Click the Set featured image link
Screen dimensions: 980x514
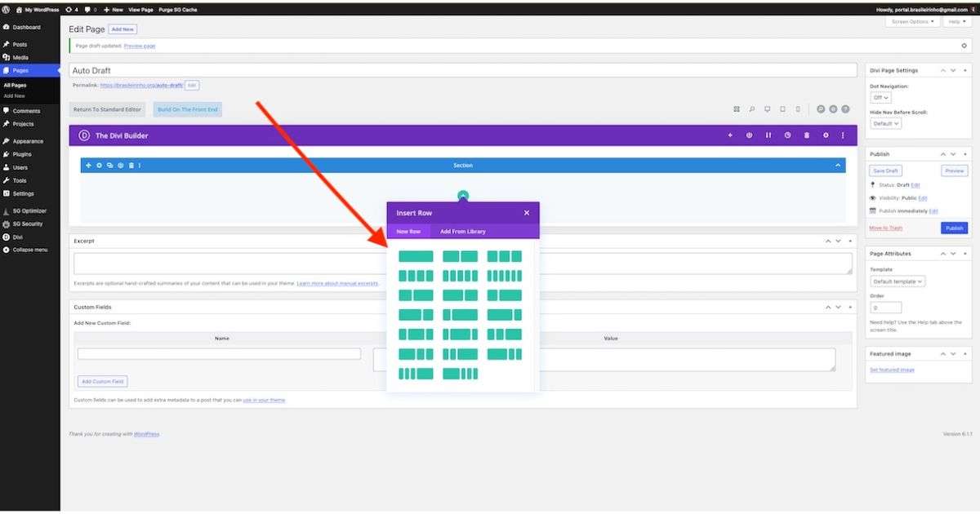pos(892,370)
